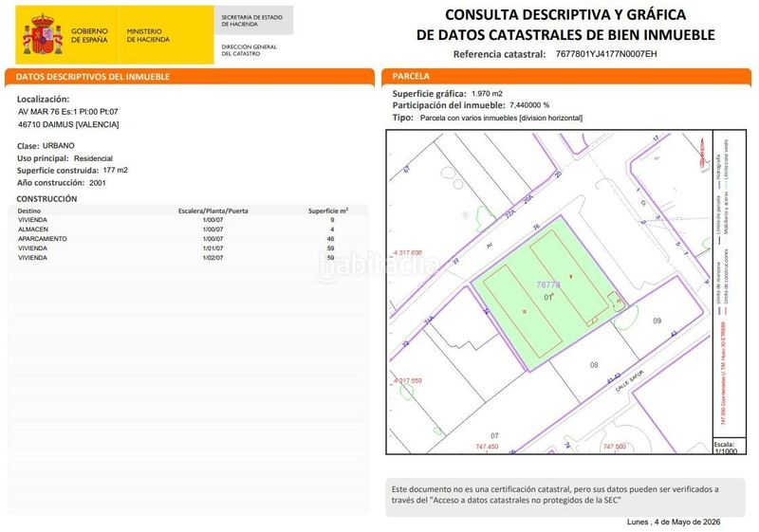Viewport: 759px width, 532px height.
Task: Click the date 'Lunes , 4 de Mayo de 2026'
Action: pyautogui.click(x=674, y=522)
